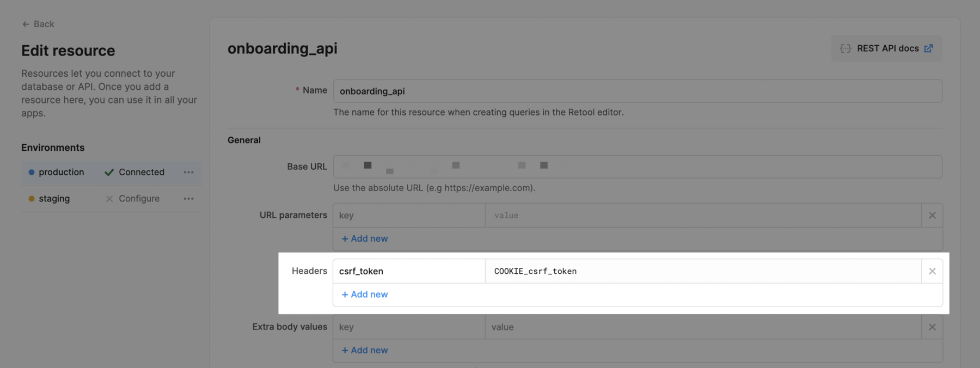The height and width of the screenshot is (368, 980).
Task: Click the orange dot next to staging
Action: pyautogui.click(x=32, y=199)
